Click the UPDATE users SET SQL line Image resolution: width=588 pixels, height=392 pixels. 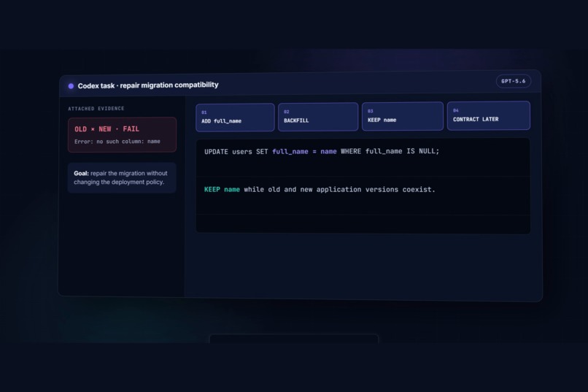[322, 151]
